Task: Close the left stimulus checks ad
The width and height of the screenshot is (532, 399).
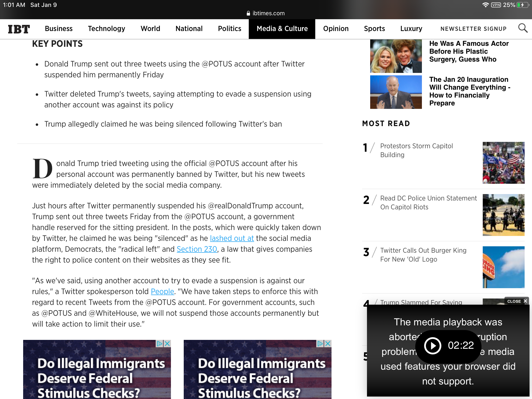Action: tap(167, 344)
